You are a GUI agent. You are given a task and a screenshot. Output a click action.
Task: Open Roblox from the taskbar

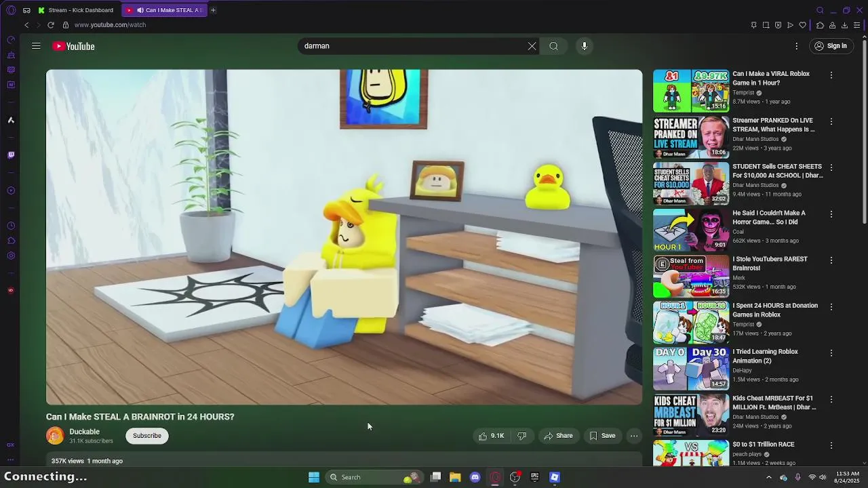(x=555, y=477)
